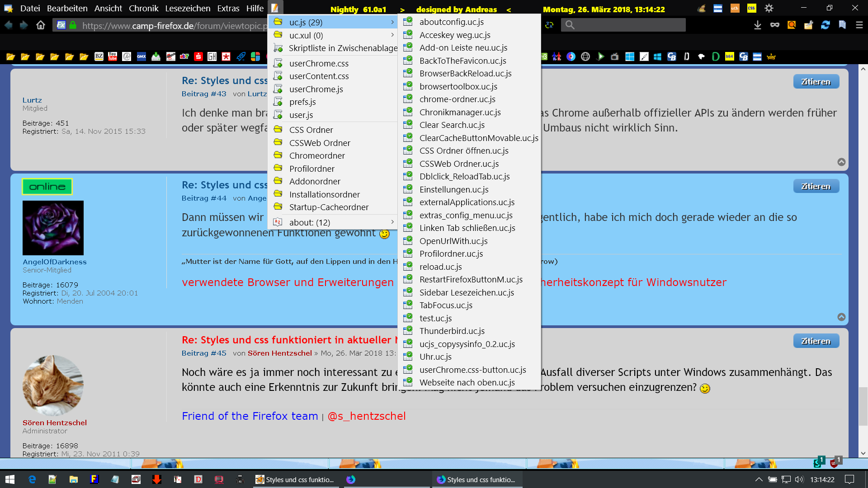Click the yellow CSS toolbar icon

751,8
